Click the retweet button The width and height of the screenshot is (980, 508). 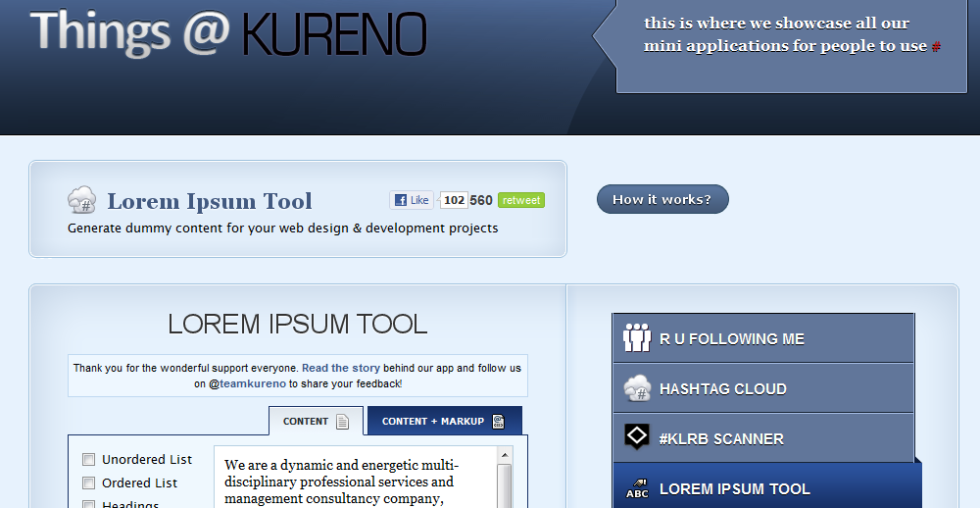click(x=521, y=200)
